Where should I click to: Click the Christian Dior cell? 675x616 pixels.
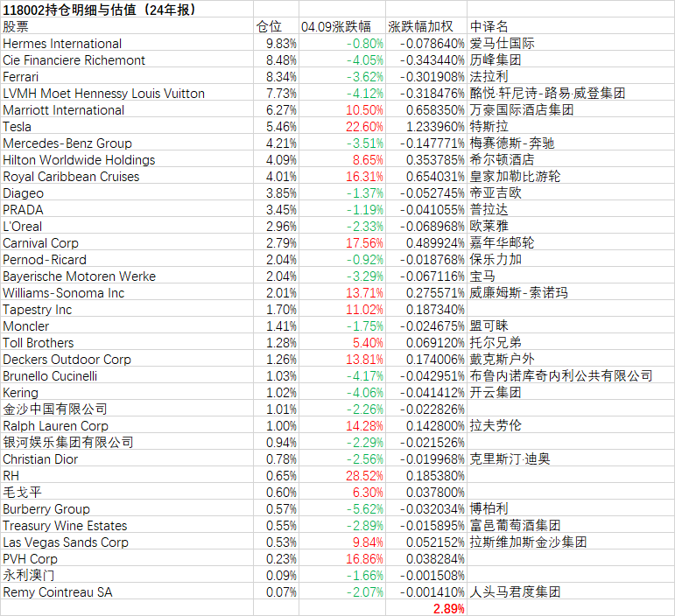(x=127, y=458)
